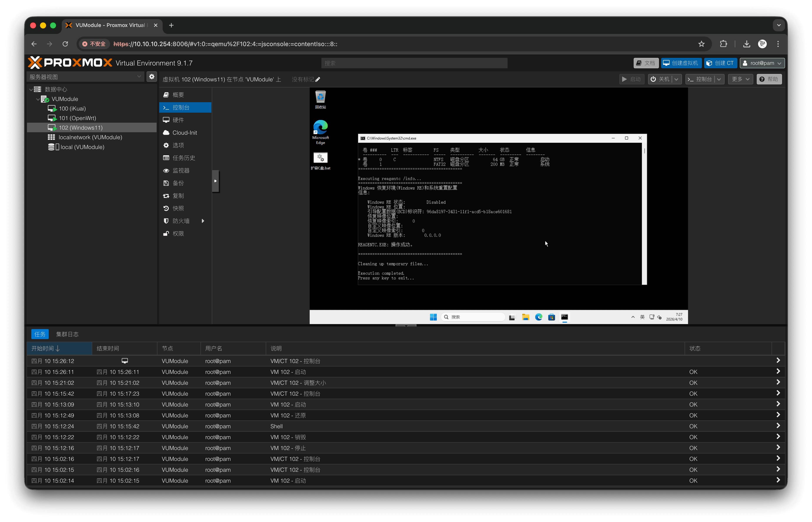Screen dimensions: 812x522
Task: Open File Explorer from the Windows taskbar
Action: [x=525, y=317]
